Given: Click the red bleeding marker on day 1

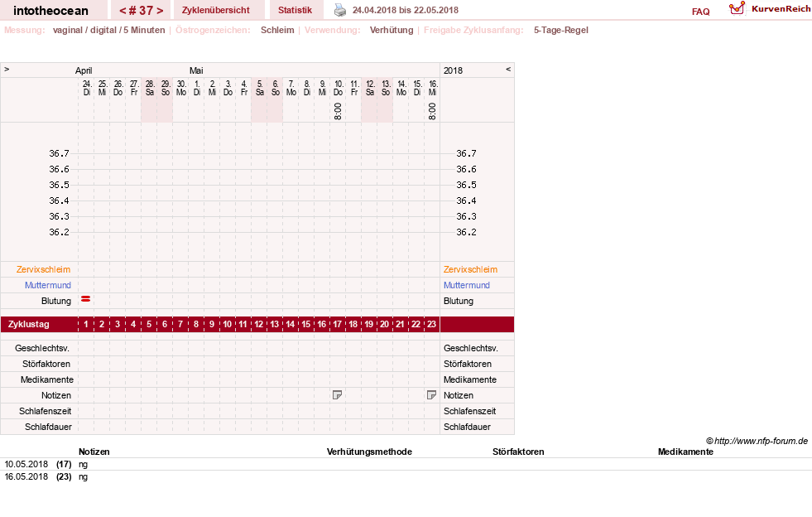Looking at the screenshot, I should click(x=86, y=299).
